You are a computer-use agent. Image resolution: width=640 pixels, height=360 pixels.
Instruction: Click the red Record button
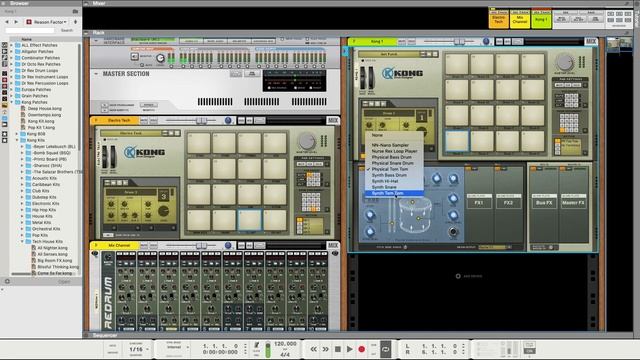point(362,349)
